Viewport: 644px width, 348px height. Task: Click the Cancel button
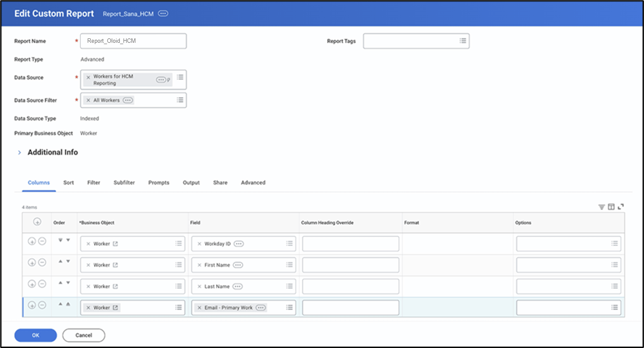[x=84, y=335]
